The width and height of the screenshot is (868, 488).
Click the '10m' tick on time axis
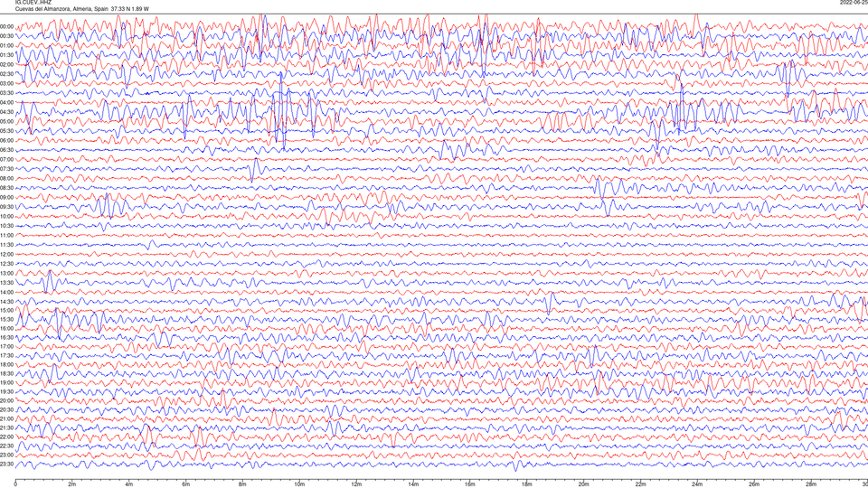click(x=299, y=484)
